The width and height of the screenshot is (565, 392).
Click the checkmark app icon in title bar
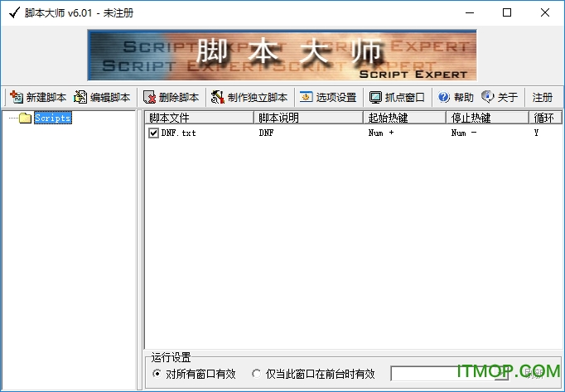click(14, 12)
